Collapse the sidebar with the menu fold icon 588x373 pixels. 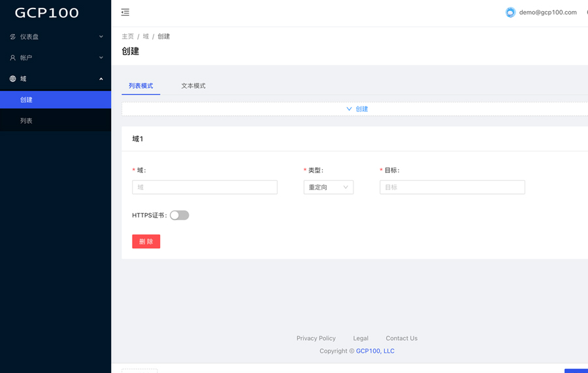click(x=125, y=12)
